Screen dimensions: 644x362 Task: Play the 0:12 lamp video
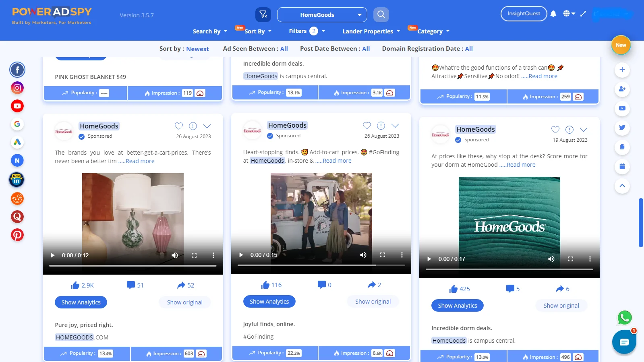point(52,255)
